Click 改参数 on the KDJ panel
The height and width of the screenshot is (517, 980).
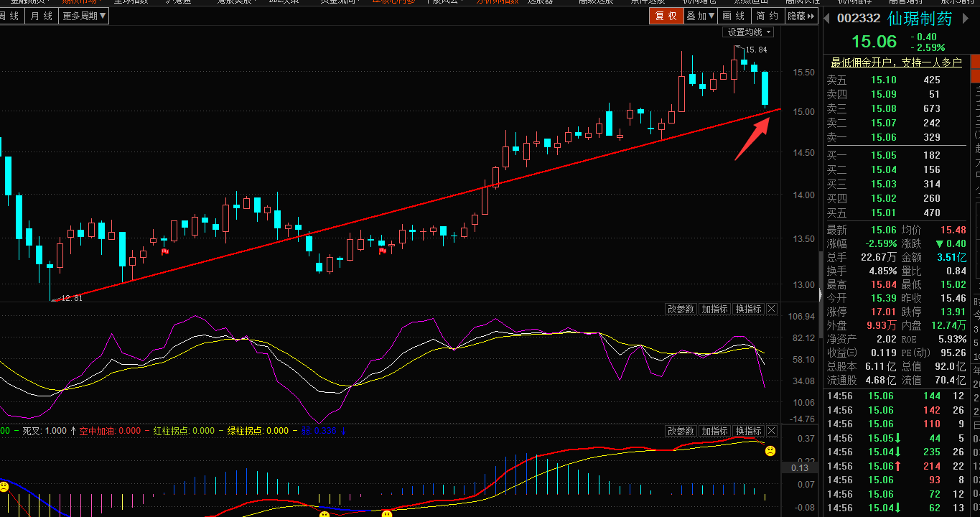pos(681,309)
